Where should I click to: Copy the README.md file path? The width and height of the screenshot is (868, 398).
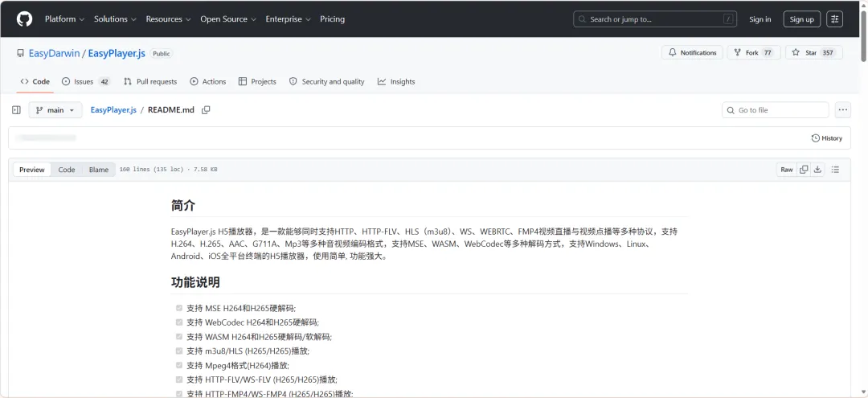206,110
